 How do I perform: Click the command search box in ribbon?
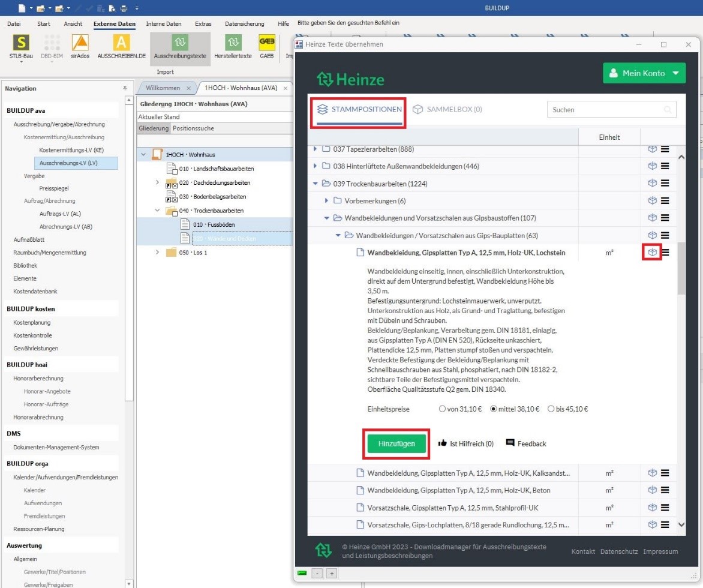point(349,23)
